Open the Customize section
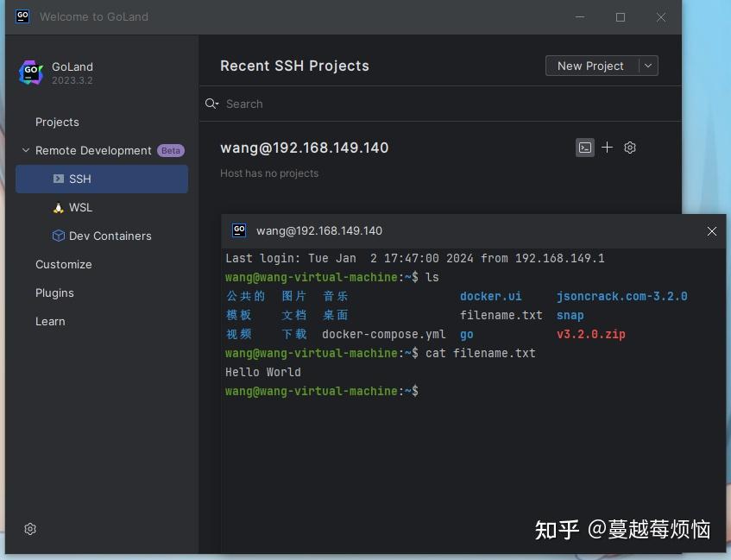The width and height of the screenshot is (731, 560). click(64, 264)
